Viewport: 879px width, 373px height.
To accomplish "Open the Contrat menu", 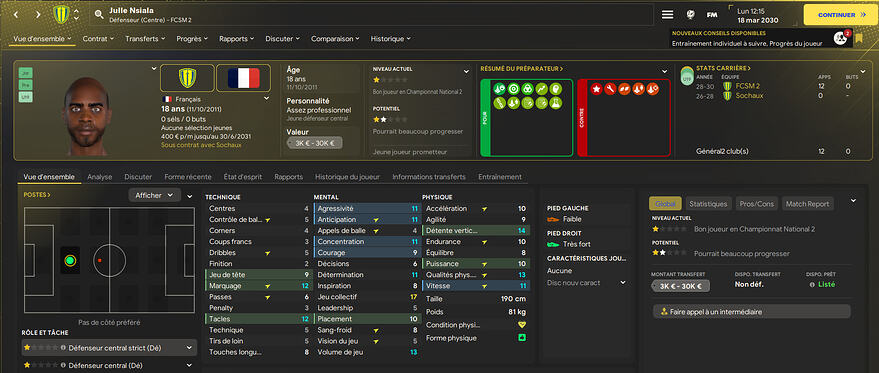I will (98, 39).
